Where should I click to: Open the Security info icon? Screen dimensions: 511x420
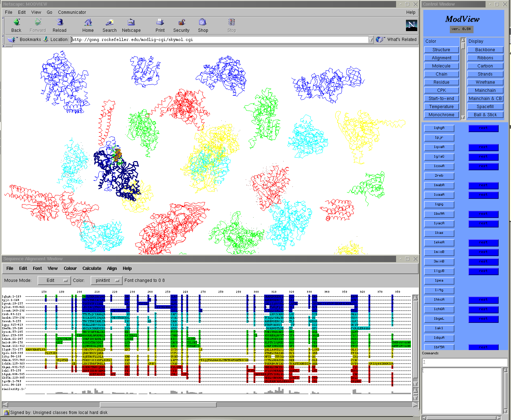point(181,23)
